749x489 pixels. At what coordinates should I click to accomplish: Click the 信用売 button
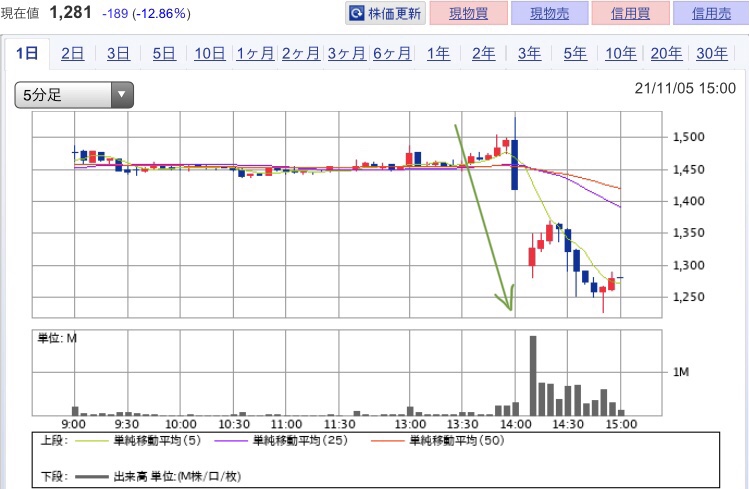point(711,13)
